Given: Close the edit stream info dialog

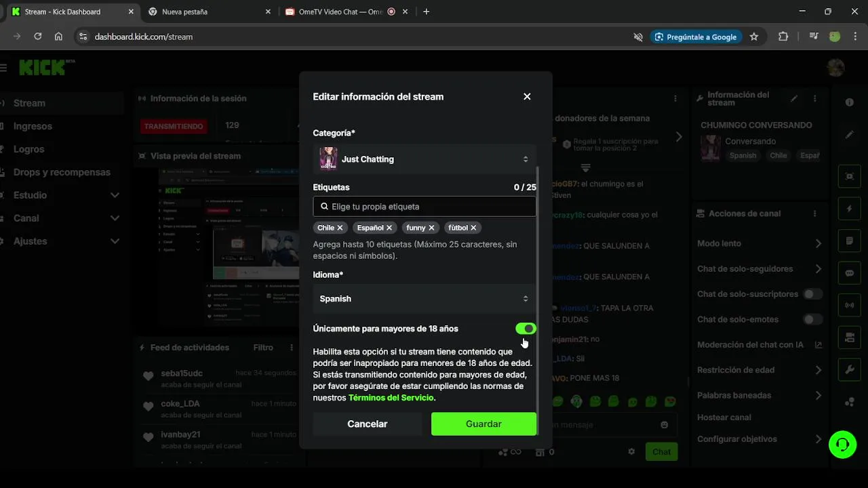Looking at the screenshot, I should (x=527, y=97).
